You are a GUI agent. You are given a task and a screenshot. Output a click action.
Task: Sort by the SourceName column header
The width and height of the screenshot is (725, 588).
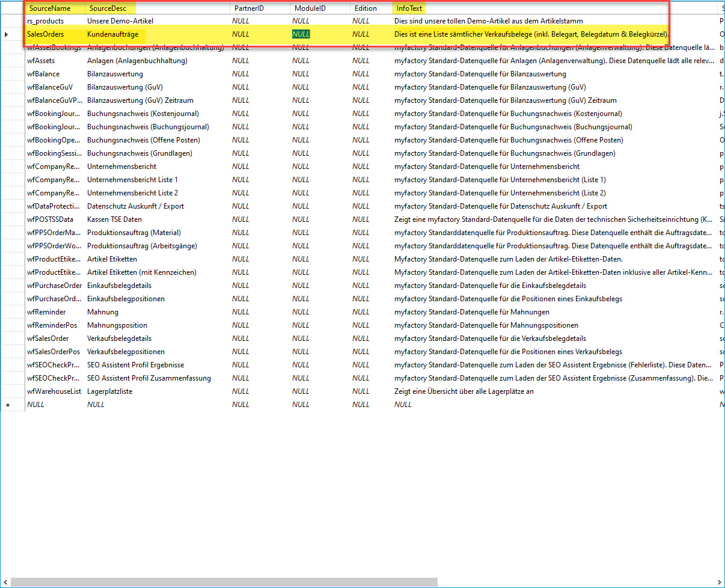tap(50, 8)
